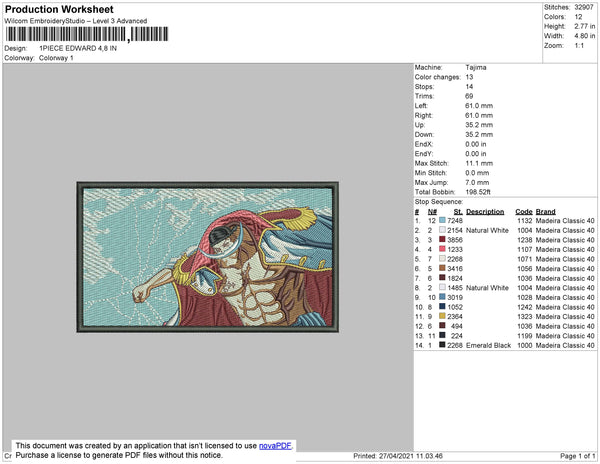Click the stitches count '32907'

pyautogui.click(x=584, y=7)
